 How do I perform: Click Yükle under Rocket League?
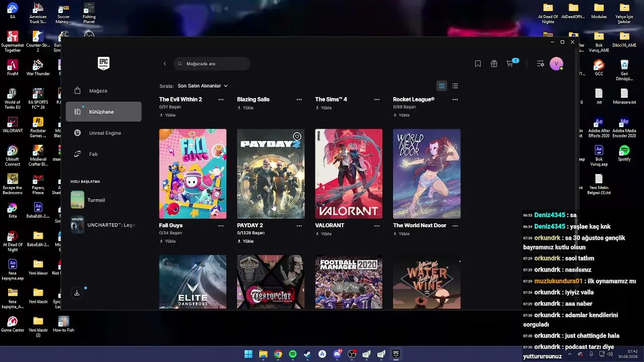tap(401, 115)
